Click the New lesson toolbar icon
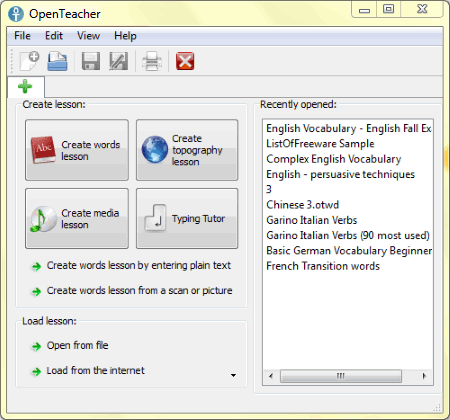 [29, 61]
